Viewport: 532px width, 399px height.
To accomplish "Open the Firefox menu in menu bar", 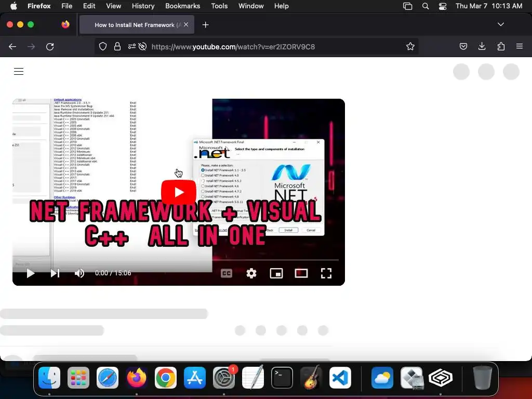I will click(39, 6).
